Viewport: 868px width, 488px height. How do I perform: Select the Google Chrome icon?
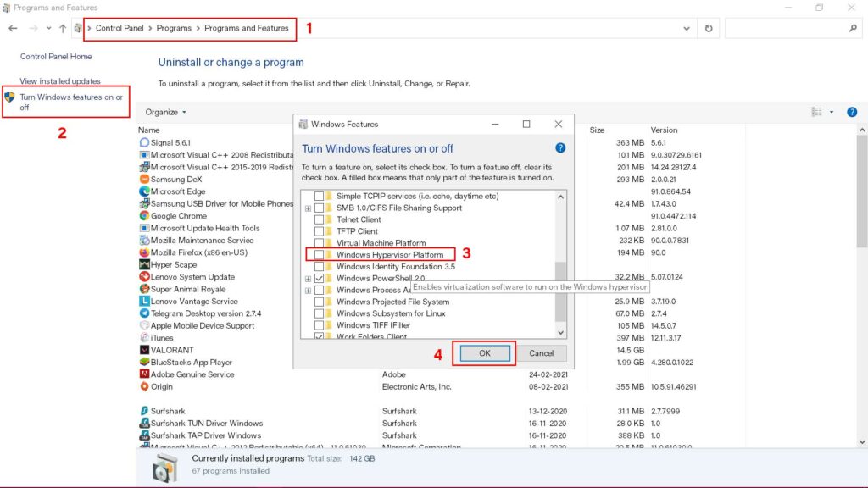144,216
